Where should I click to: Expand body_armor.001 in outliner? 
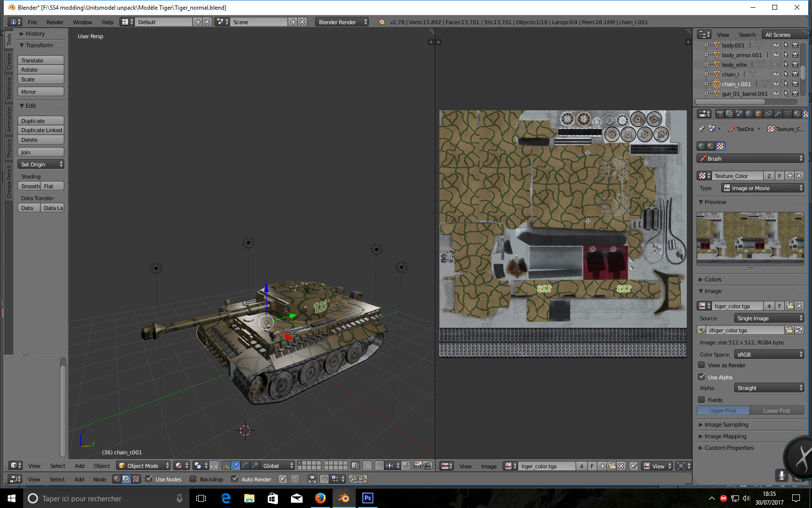tap(706, 55)
